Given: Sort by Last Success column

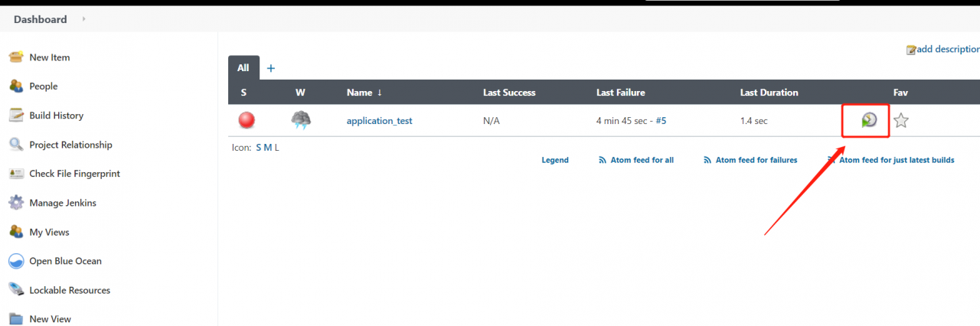Looking at the screenshot, I should 509,93.
